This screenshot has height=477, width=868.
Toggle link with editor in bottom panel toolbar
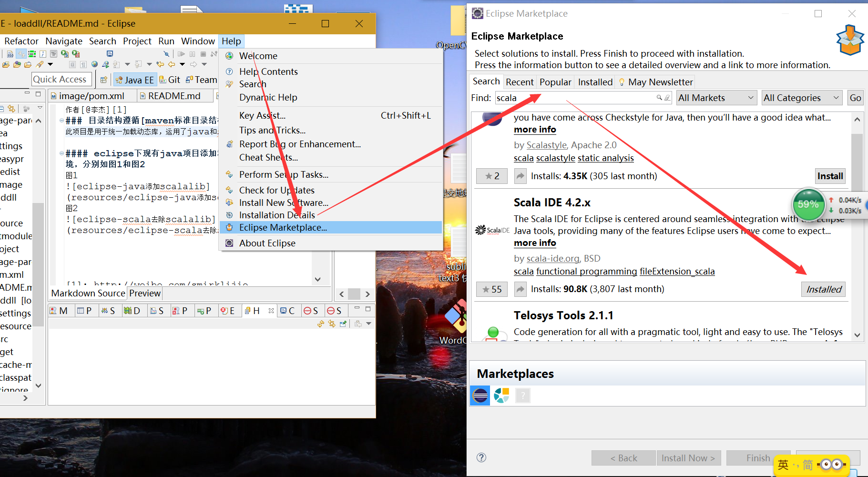point(332,324)
